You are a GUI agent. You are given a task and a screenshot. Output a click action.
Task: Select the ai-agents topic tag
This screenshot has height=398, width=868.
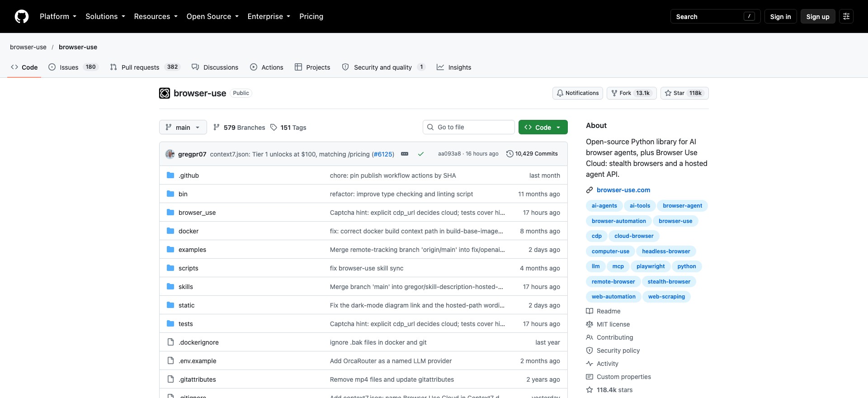pyautogui.click(x=604, y=206)
